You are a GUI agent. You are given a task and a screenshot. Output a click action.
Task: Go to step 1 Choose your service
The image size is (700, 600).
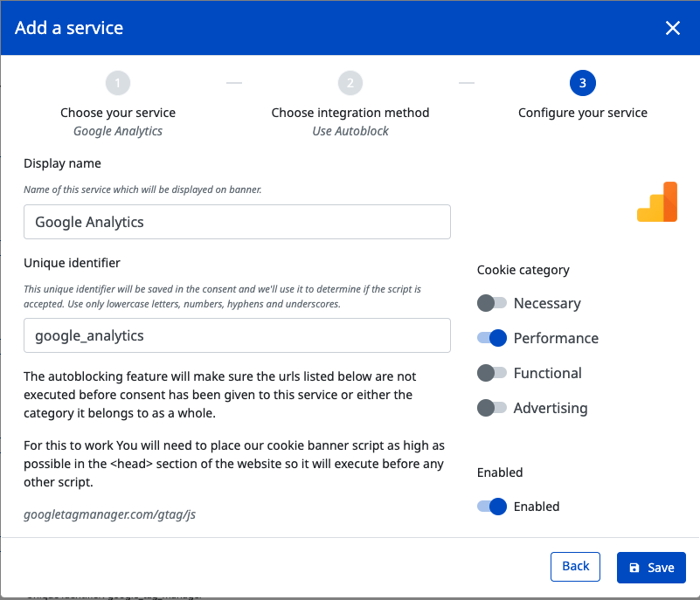pos(118,83)
